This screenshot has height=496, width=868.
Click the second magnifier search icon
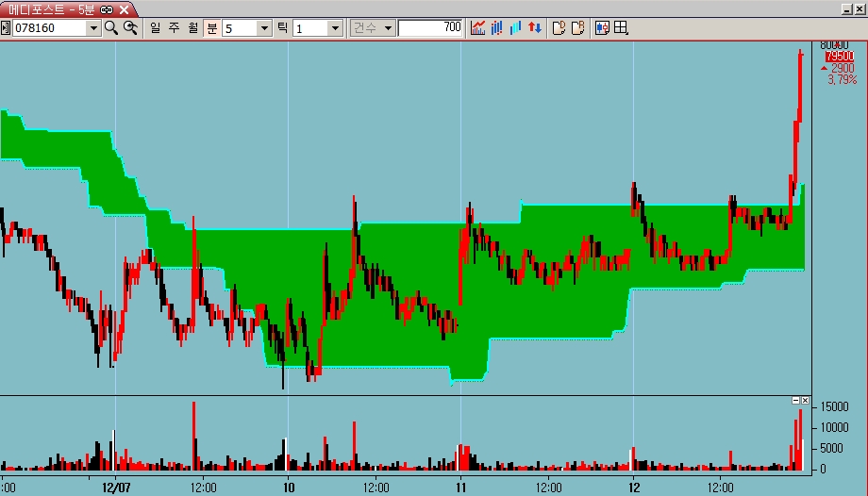click(x=130, y=28)
